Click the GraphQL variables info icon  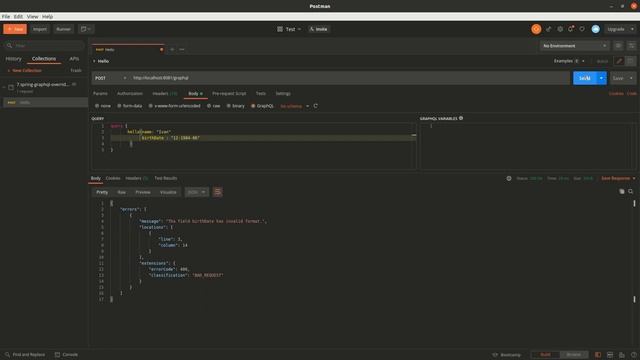461,118
